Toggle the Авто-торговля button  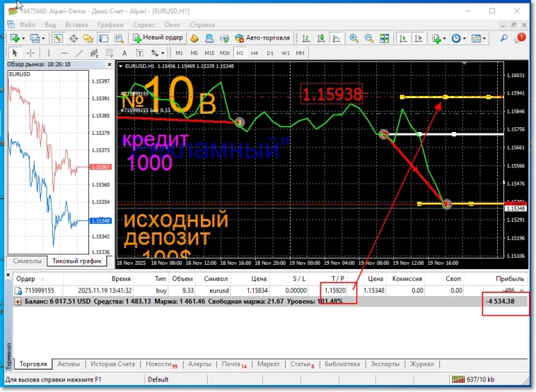pyautogui.click(x=262, y=38)
